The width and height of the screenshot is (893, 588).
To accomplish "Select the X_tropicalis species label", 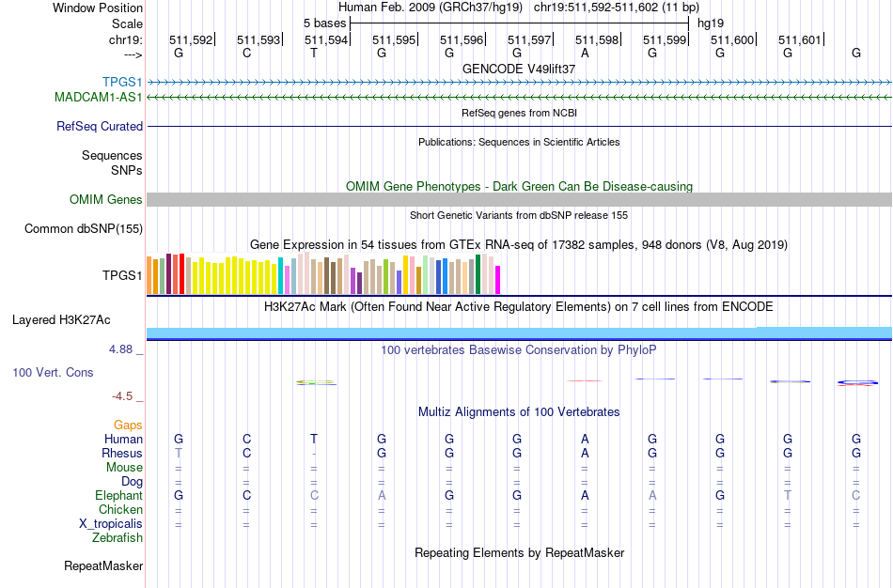I will coord(111,524).
